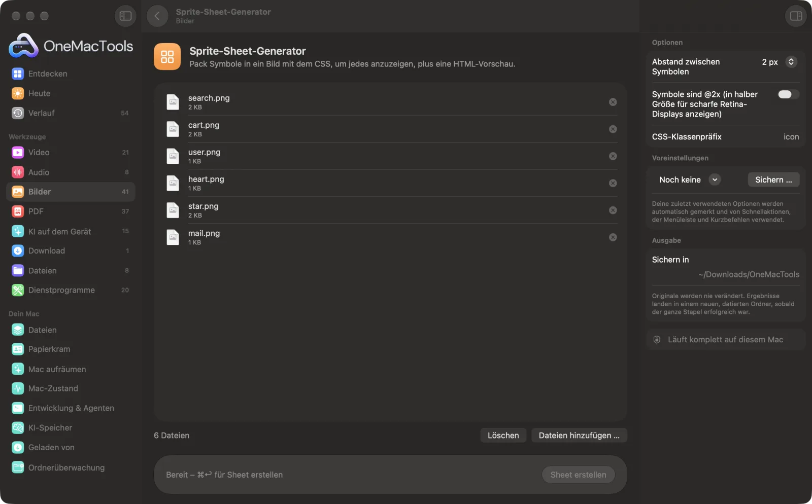
Task: Open Entdecken in the sidebar
Action: tap(71, 74)
